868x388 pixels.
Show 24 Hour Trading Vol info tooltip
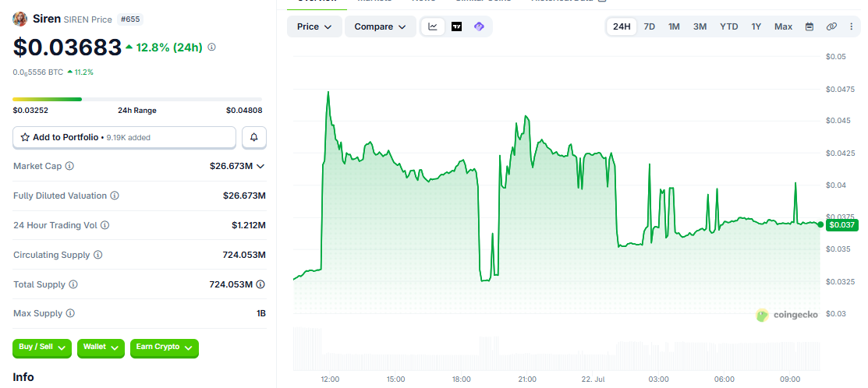[105, 225]
